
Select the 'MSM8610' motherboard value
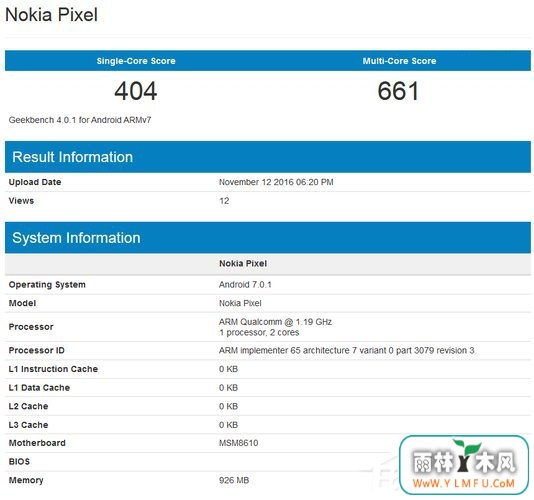tap(239, 443)
